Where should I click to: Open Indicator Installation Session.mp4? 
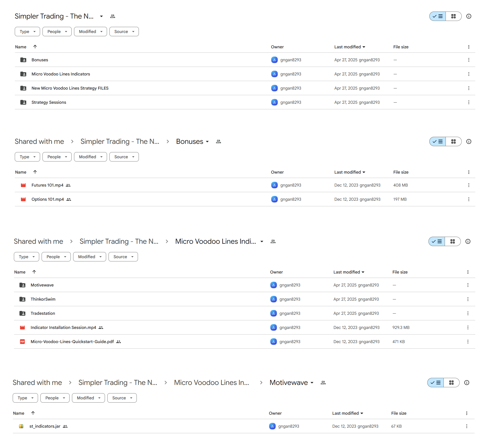pyautogui.click(x=244, y=327)
